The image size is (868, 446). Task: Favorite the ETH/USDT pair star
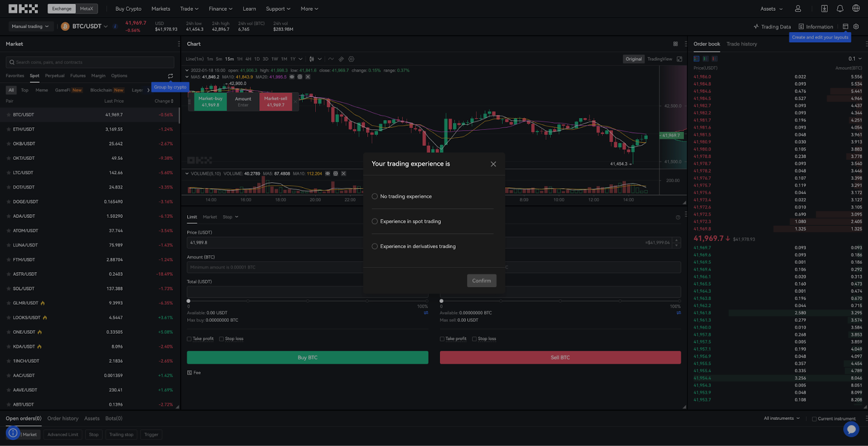coord(9,130)
